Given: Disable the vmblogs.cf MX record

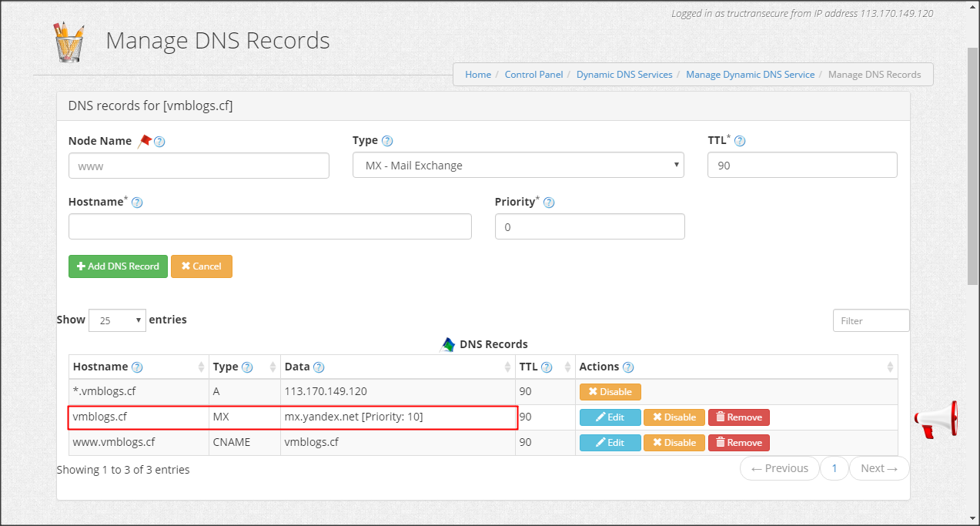Looking at the screenshot, I should (674, 417).
